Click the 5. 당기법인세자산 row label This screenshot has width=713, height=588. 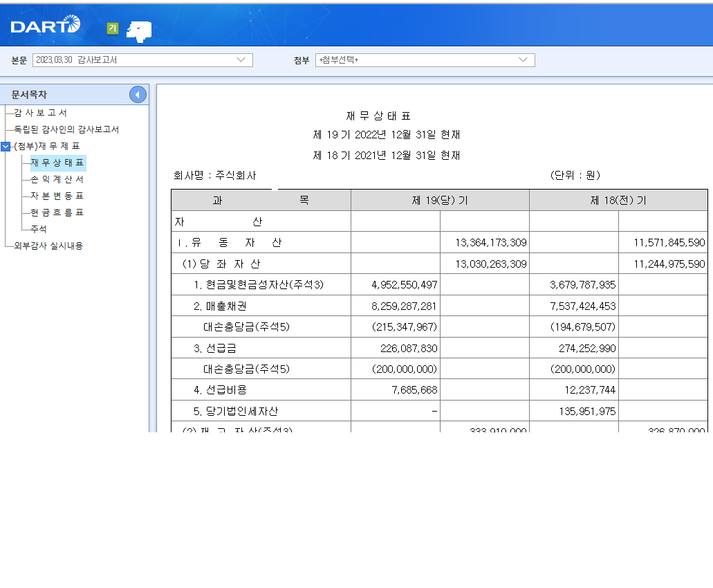click(x=236, y=411)
